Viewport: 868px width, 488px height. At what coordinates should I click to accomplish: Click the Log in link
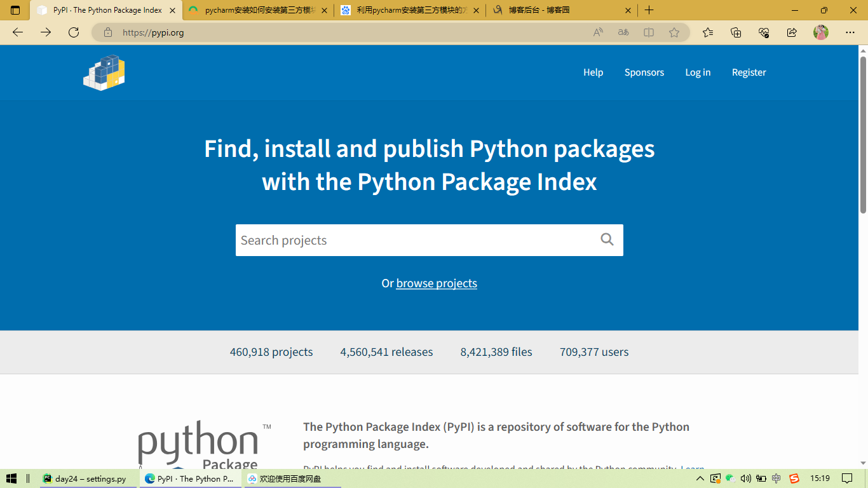pyautogui.click(x=698, y=72)
